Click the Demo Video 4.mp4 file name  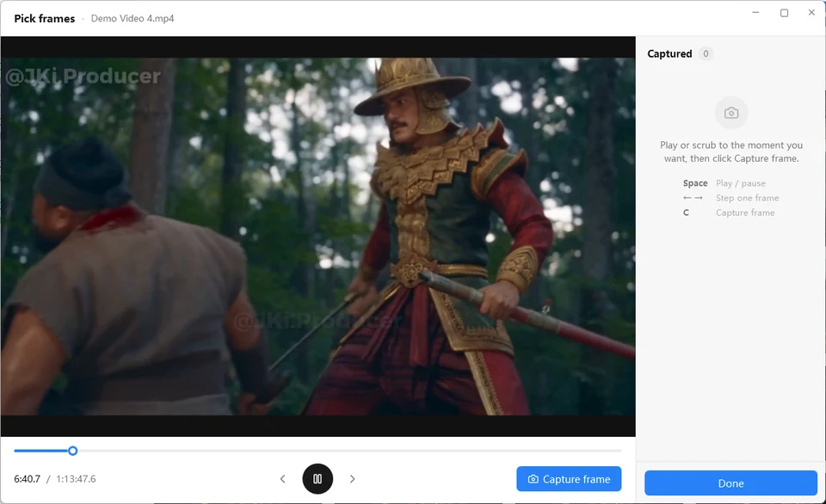[133, 18]
